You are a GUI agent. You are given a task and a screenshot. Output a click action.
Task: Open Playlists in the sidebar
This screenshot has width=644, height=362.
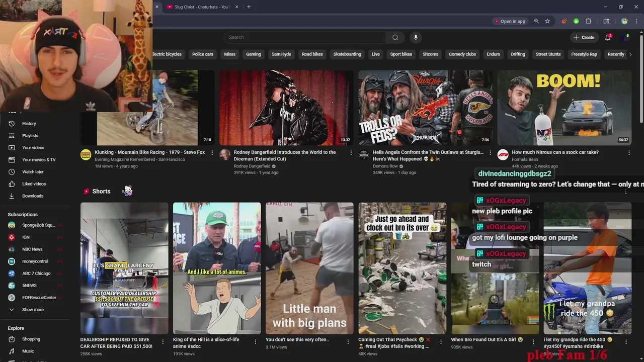point(30,135)
